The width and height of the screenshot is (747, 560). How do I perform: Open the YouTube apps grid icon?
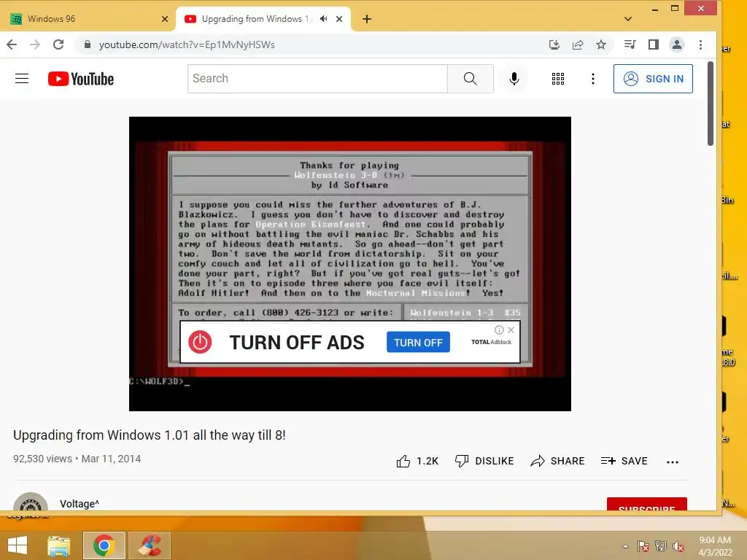click(558, 79)
